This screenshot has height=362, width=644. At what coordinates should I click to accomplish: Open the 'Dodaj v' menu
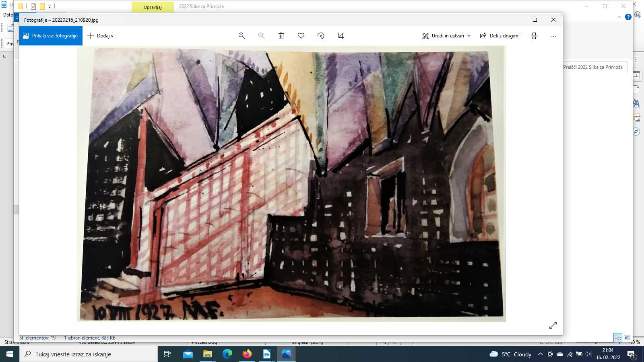point(101,36)
